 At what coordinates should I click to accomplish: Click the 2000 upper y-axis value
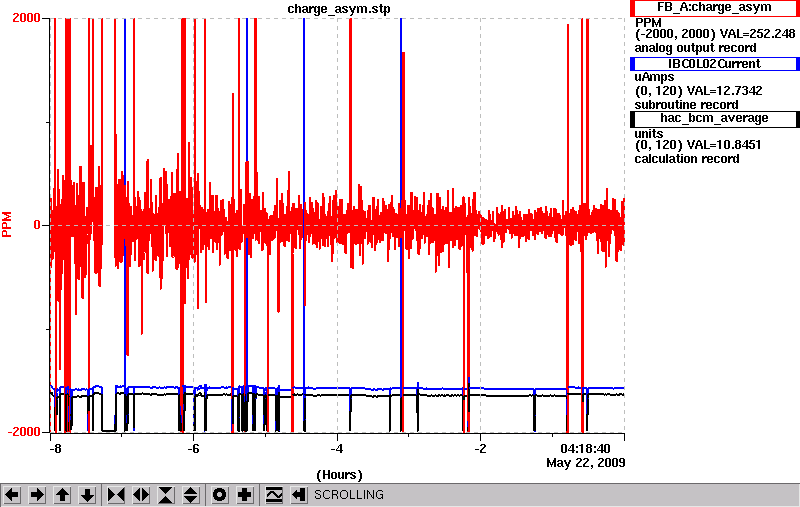click(27, 18)
